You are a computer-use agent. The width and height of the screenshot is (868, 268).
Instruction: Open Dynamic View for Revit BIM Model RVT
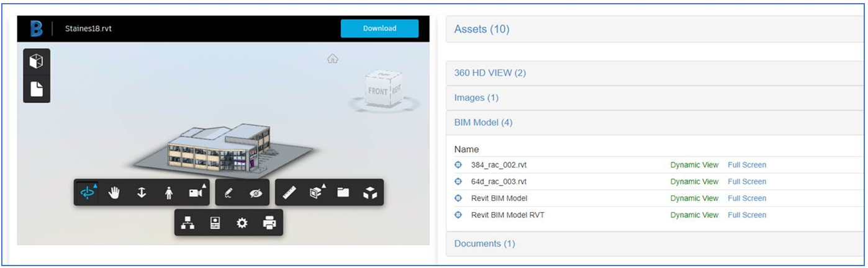click(694, 215)
